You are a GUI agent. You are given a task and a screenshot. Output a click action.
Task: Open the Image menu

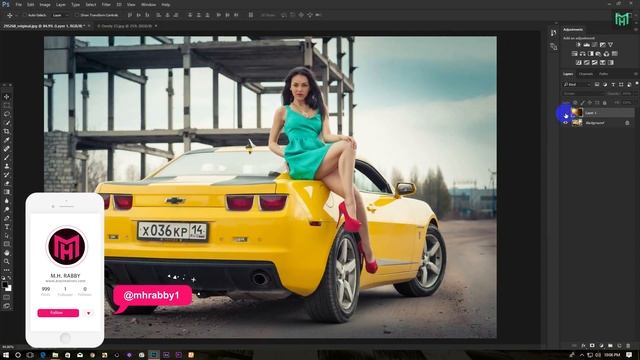click(x=45, y=4)
